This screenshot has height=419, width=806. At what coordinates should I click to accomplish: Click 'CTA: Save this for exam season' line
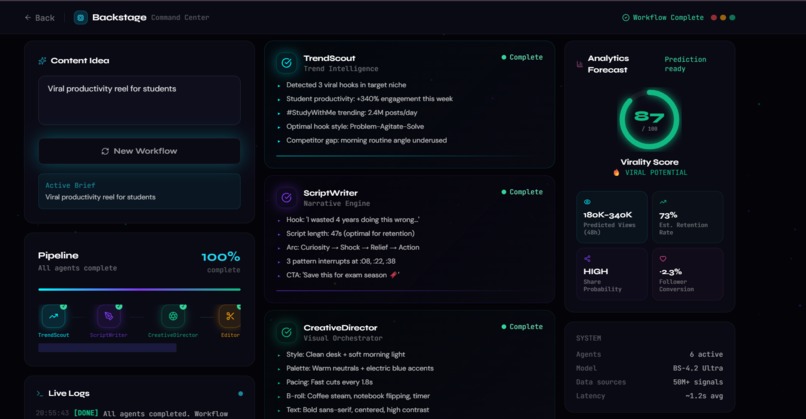pyautogui.click(x=342, y=275)
